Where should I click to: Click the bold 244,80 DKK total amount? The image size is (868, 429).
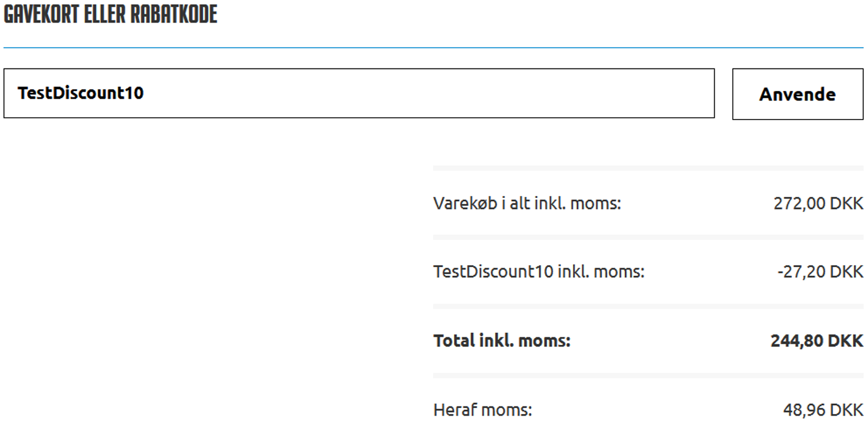817,341
